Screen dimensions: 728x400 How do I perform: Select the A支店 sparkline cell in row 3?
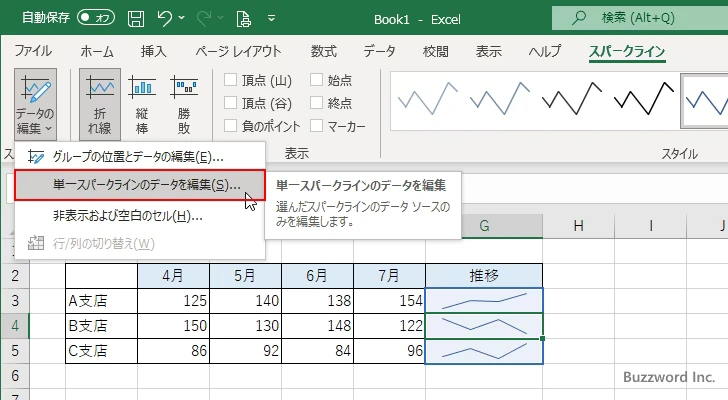click(484, 301)
